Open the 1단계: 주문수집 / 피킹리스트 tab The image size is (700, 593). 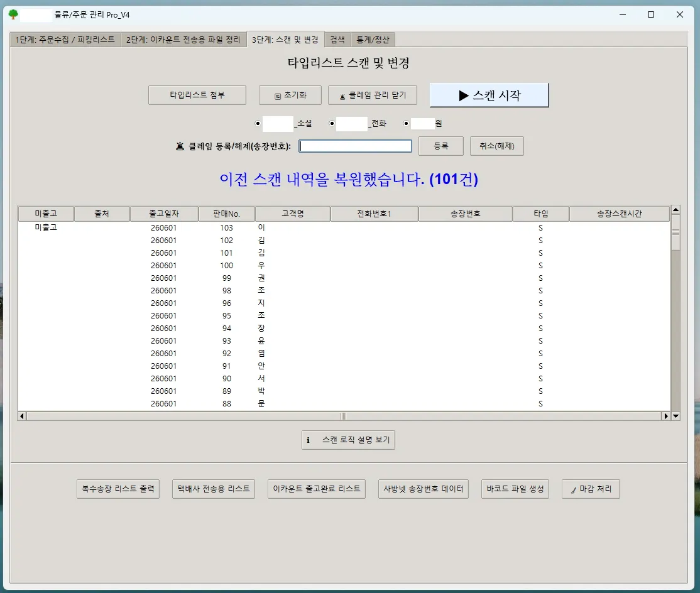point(65,40)
